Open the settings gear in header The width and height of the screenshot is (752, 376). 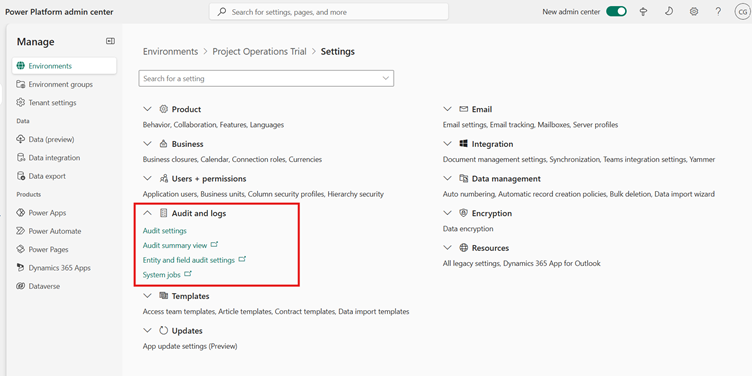click(693, 12)
